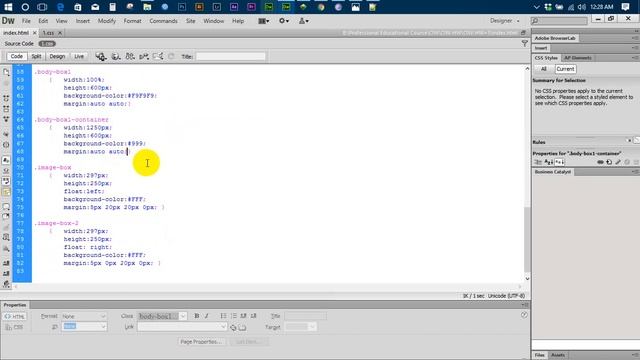Switch to Split view
640x360 pixels.
pyautogui.click(x=36, y=56)
